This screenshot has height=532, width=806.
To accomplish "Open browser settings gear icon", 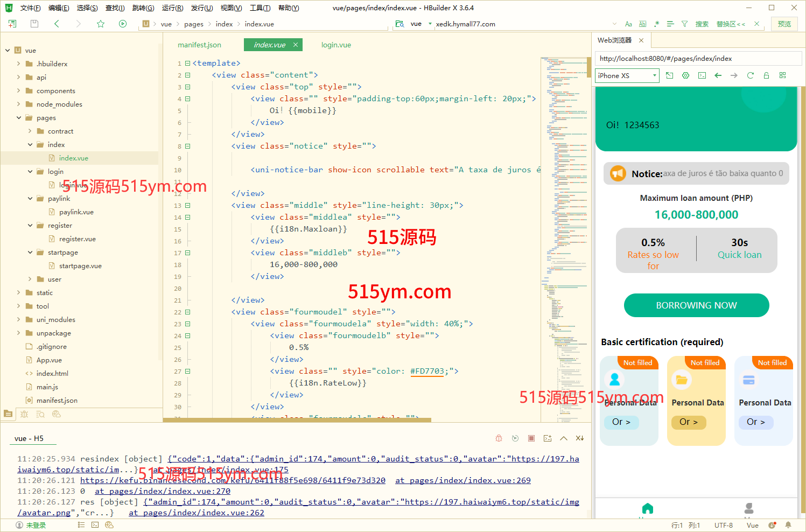I will click(x=685, y=75).
